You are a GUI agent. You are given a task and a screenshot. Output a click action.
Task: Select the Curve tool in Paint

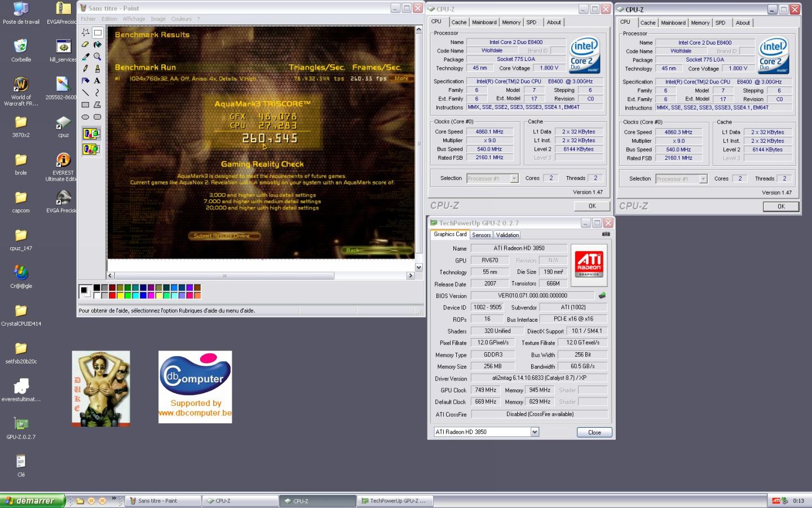tap(97, 93)
